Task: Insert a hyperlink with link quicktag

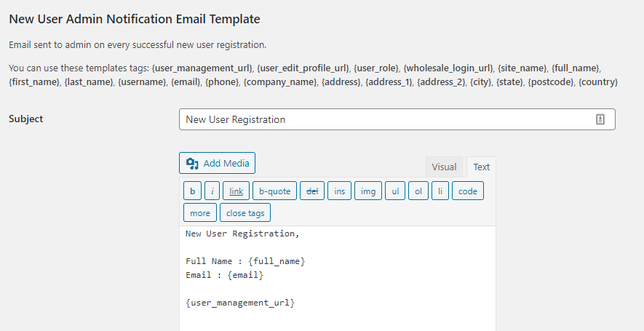Action: [236, 191]
